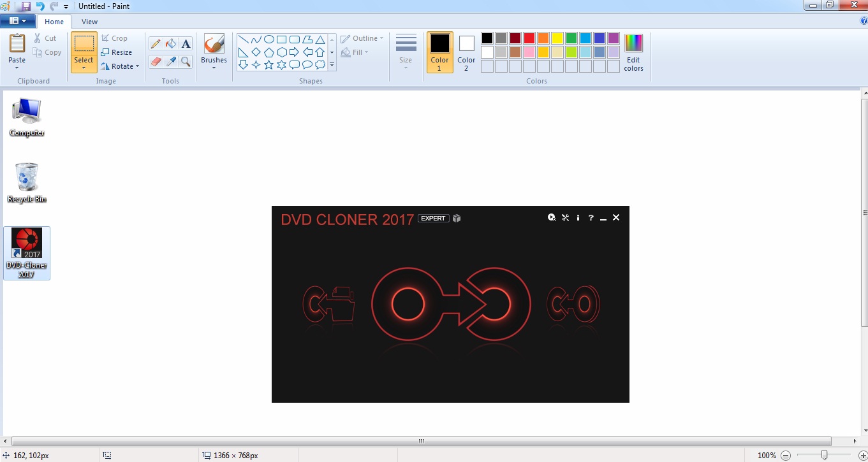Choose the Diamond shape
The width and height of the screenshot is (868, 462).
[256, 52]
